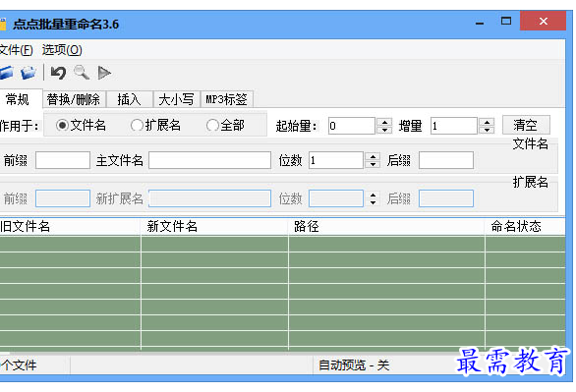Increase 起始量 value with up arrow

click(384, 122)
